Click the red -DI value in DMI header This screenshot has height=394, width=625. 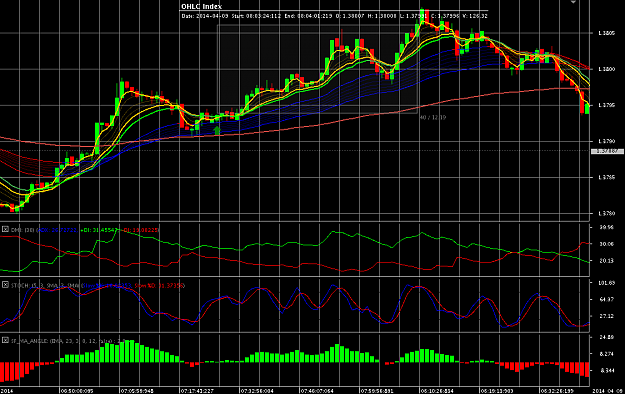(140, 230)
